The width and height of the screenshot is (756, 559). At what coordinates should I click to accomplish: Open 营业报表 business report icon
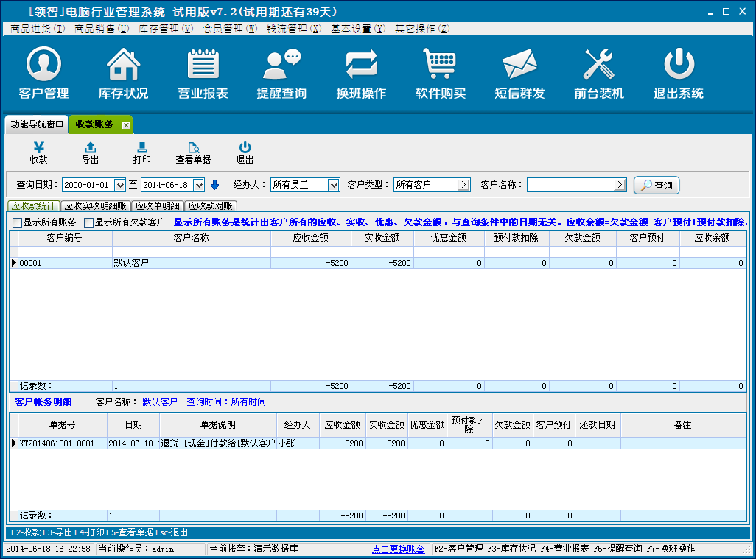[x=203, y=73]
